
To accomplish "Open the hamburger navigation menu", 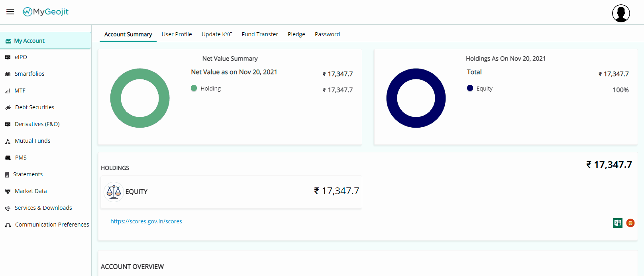I will [x=10, y=12].
